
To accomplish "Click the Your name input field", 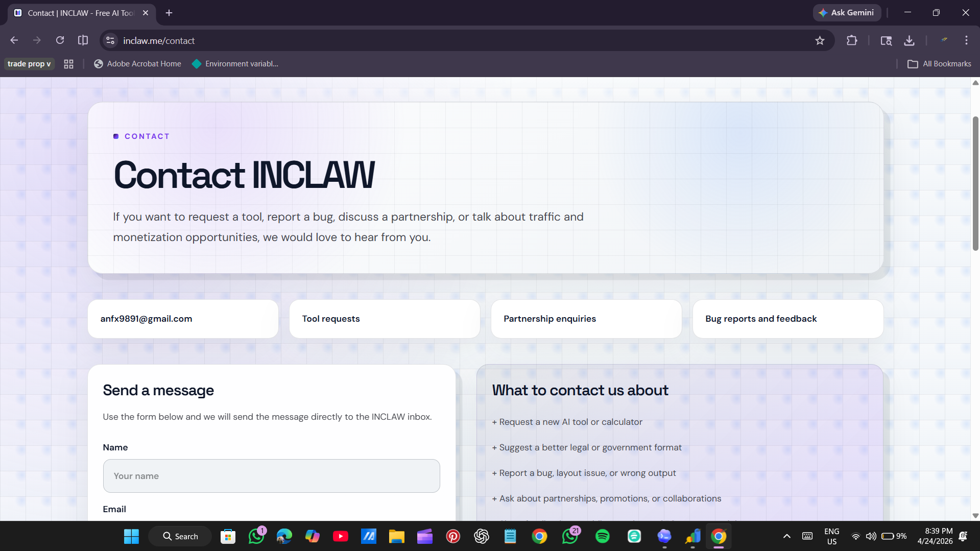I will [x=271, y=476].
